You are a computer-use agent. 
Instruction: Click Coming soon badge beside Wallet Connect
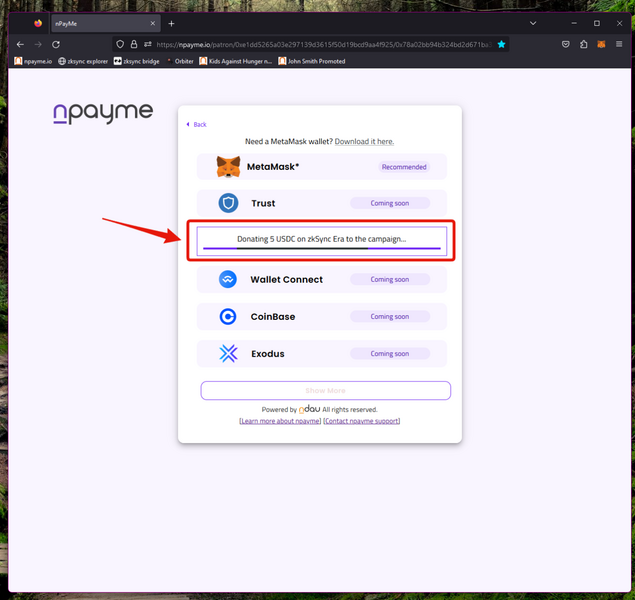point(390,279)
